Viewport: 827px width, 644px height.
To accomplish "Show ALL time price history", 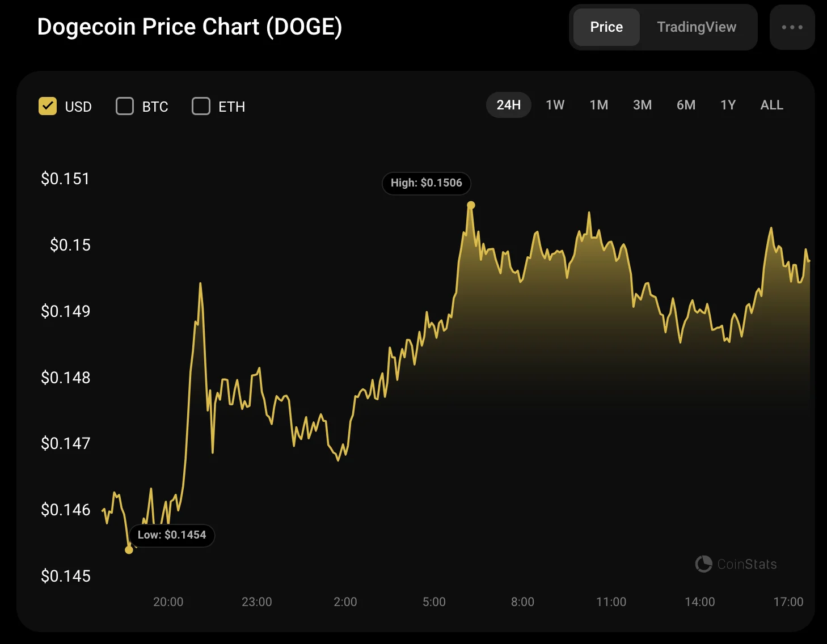I will click(x=771, y=105).
